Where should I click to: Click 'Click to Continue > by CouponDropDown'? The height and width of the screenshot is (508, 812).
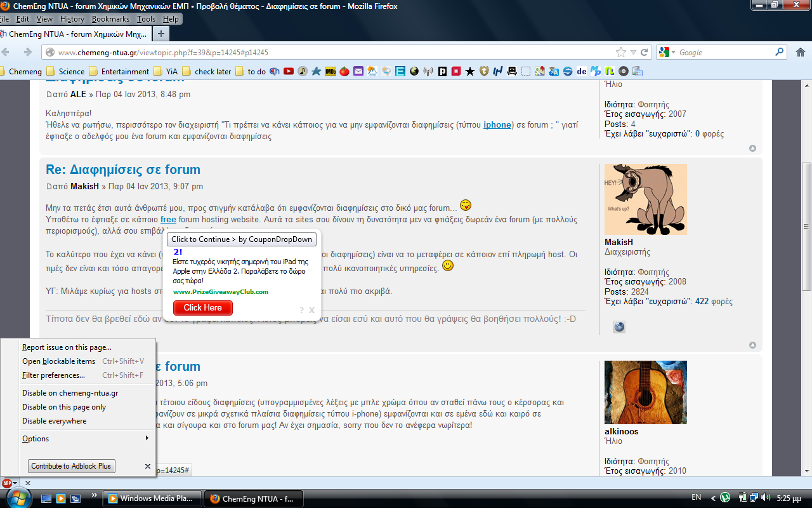pyautogui.click(x=242, y=239)
